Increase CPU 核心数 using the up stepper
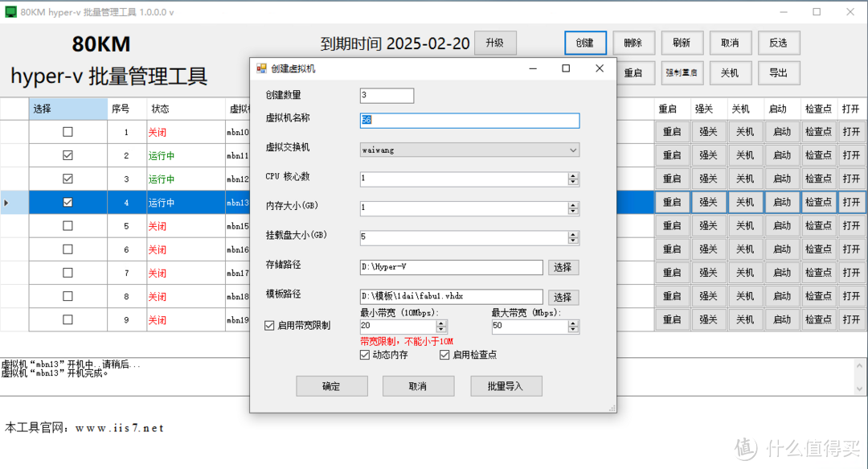The width and height of the screenshot is (868, 469). (574, 173)
